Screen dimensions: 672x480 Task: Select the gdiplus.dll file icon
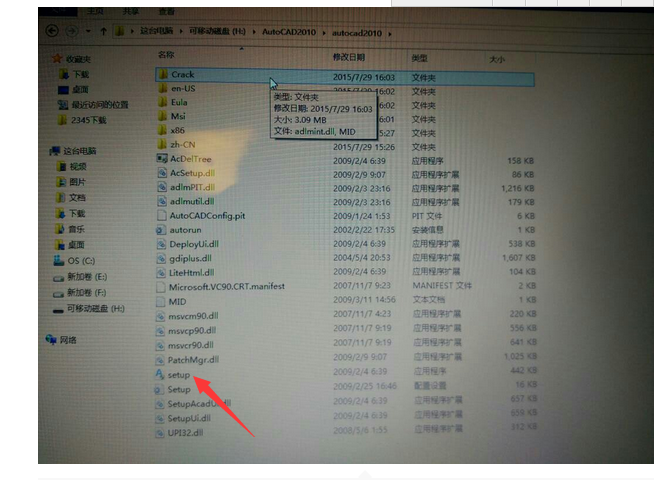161,258
